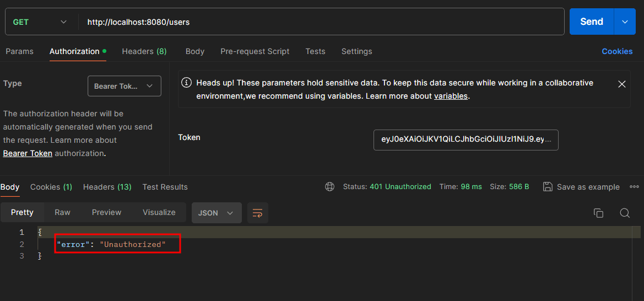Click the Save as example disk icon
The image size is (644, 301).
pyautogui.click(x=548, y=187)
